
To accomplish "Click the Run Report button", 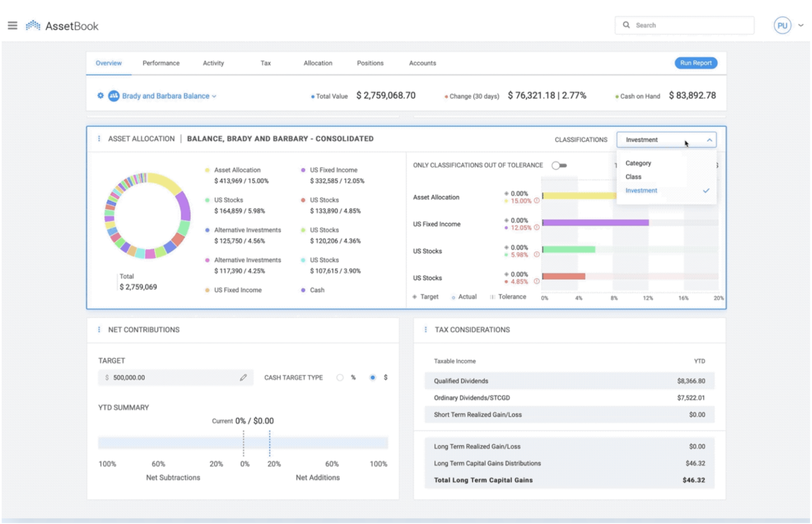I will tap(696, 63).
